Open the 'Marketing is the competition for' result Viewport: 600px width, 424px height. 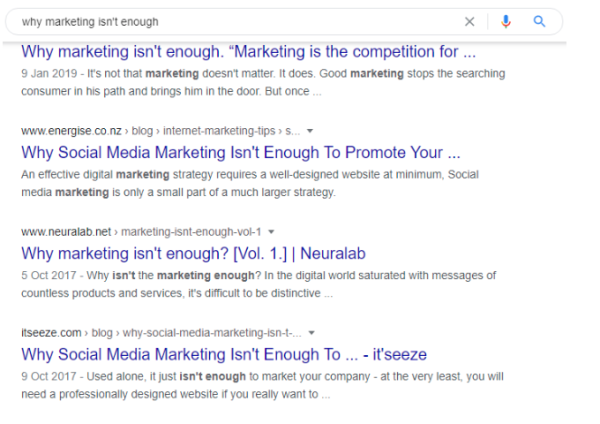249,52
